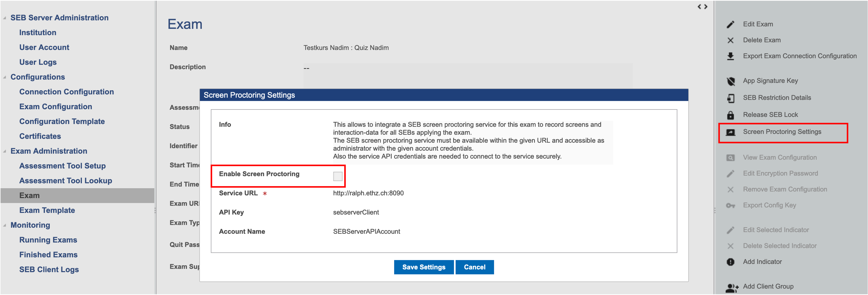This screenshot has height=295, width=868.
Task: Collapse the SEB Server Administration section
Action: (x=5, y=18)
